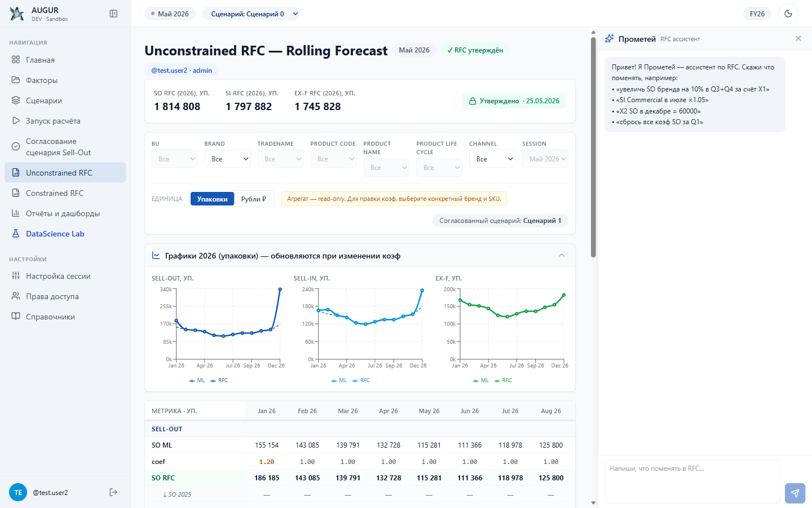Click the logout icon next to @test.user2

point(113,492)
